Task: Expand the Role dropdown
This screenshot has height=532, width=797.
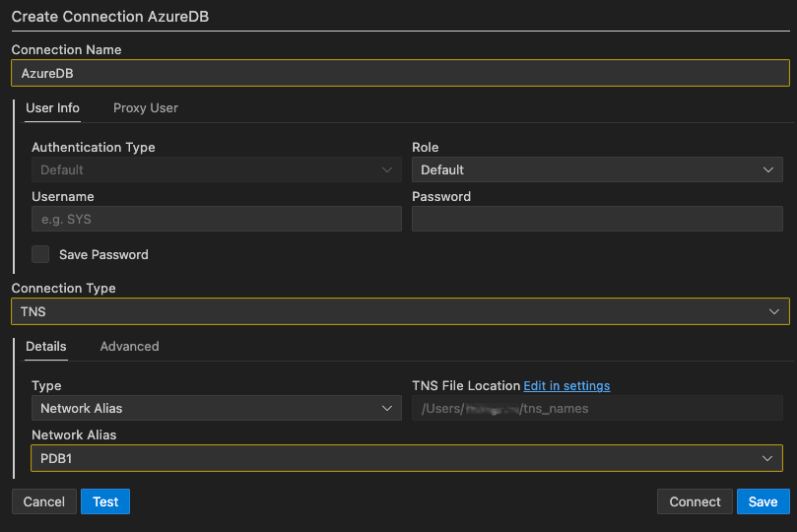Action: coord(596,169)
